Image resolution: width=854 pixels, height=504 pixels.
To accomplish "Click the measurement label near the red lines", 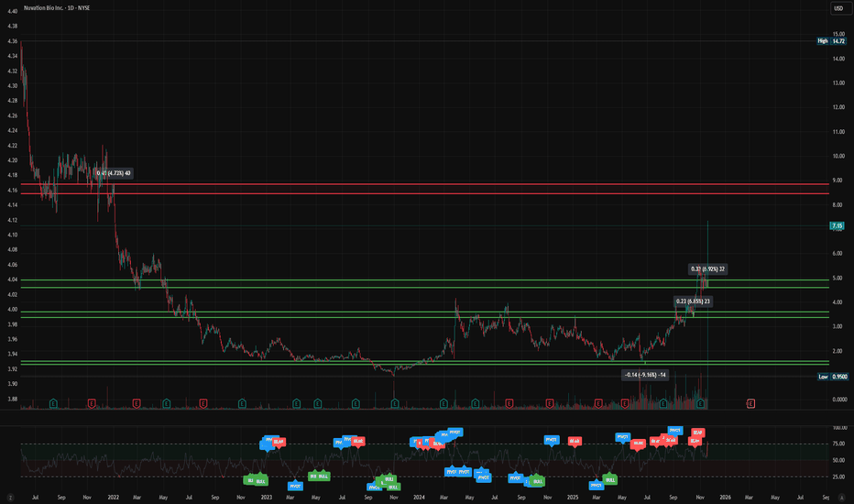I will click(x=114, y=173).
